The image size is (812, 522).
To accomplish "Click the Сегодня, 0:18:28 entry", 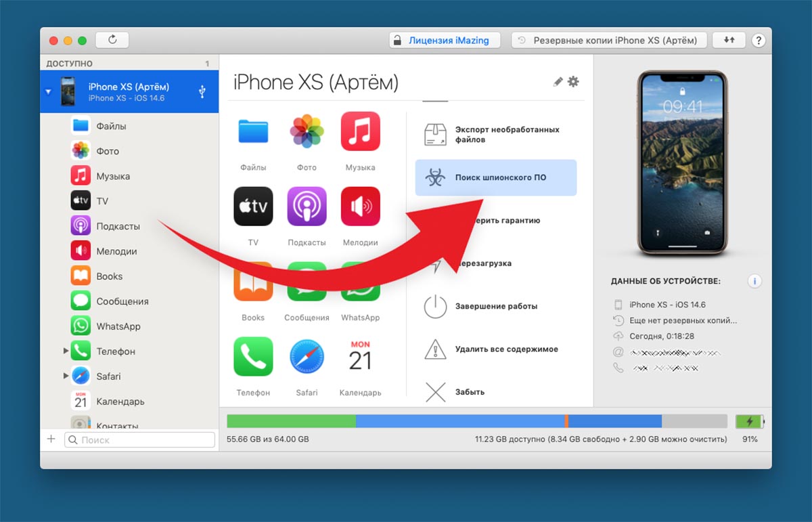I will pos(662,336).
